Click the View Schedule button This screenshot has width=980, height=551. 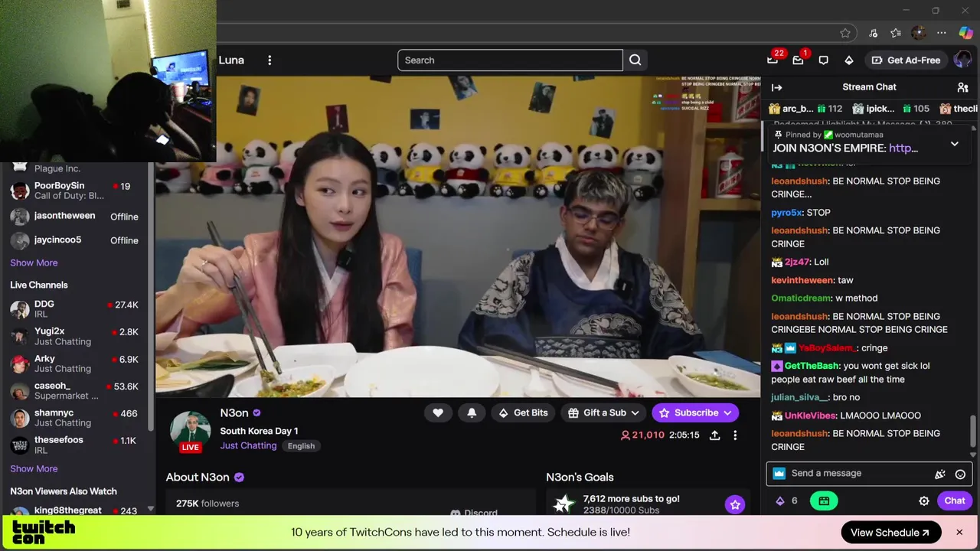[890, 533]
